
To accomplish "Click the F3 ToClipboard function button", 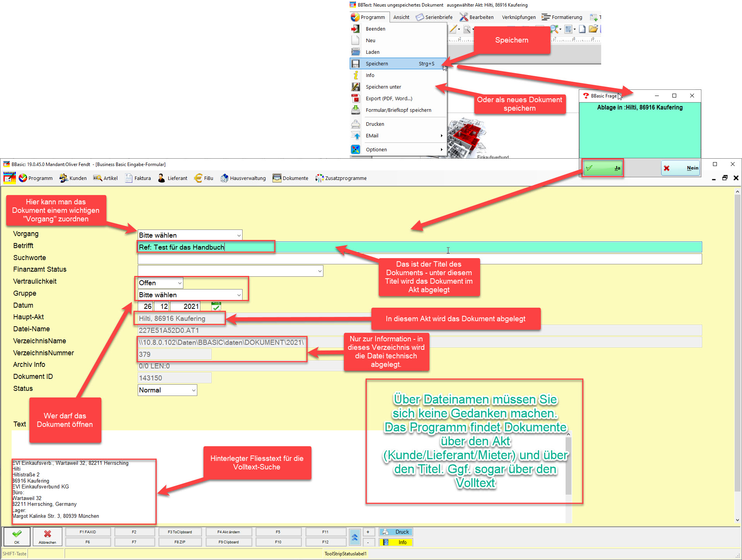I will point(180,532).
